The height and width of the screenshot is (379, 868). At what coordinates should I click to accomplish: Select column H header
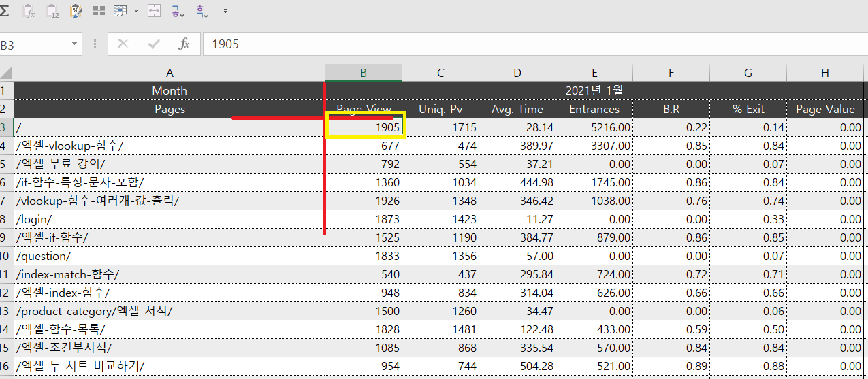pyautogui.click(x=825, y=73)
